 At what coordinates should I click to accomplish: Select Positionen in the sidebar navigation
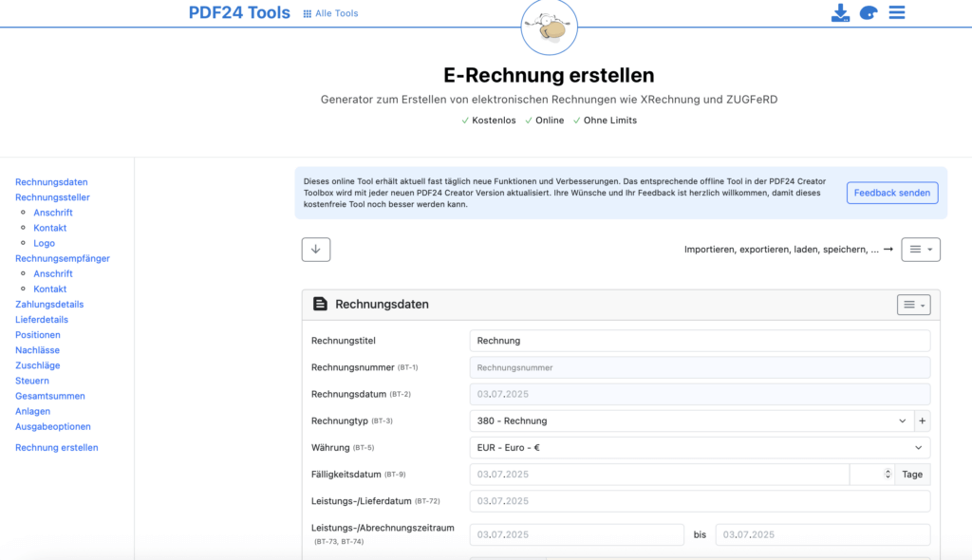click(x=38, y=335)
